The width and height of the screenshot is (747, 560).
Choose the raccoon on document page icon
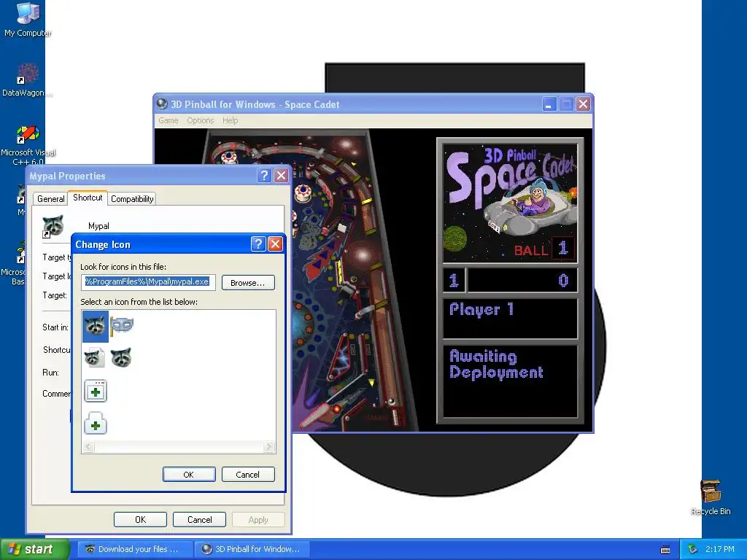96,357
